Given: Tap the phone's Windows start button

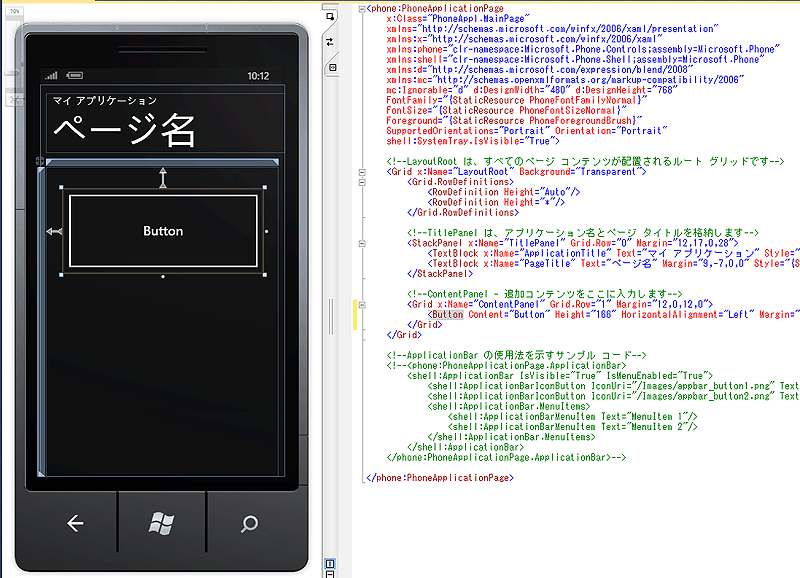Looking at the screenshot, I should tap(162, 523).
